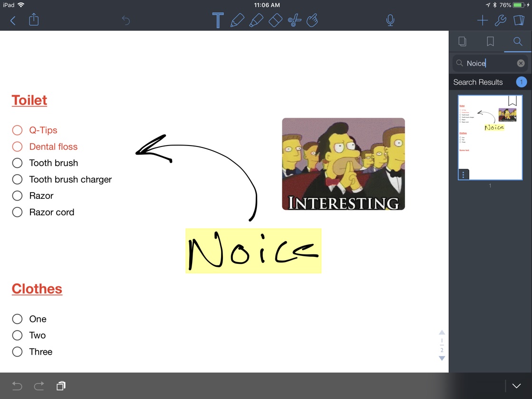Check the Q-Tips checkbox
This screenshot has width=532, height=399.
tap(17, 130)
